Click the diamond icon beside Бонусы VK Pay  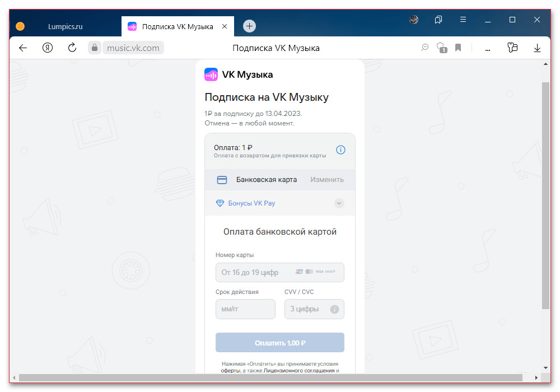[220, 203]
